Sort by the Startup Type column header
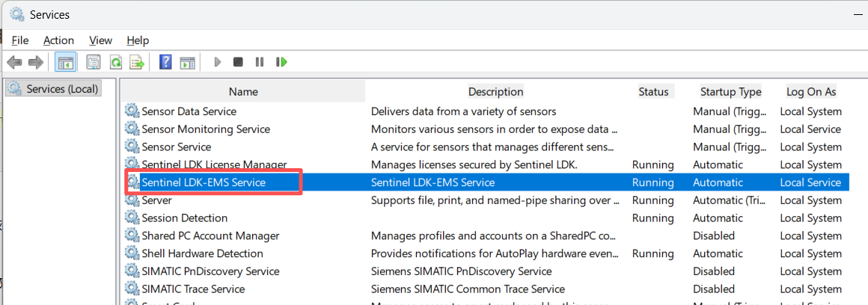Viewport: 868px width, 305px height. (x=730, y=92)
